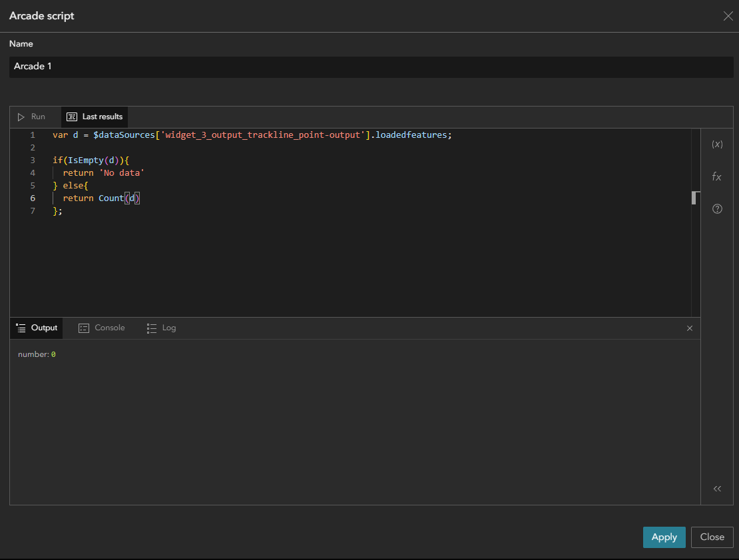739x560 pixels.
Task: Click the editor scrollbar position marker
Action: pyautogui.click(x=695, y=198)
